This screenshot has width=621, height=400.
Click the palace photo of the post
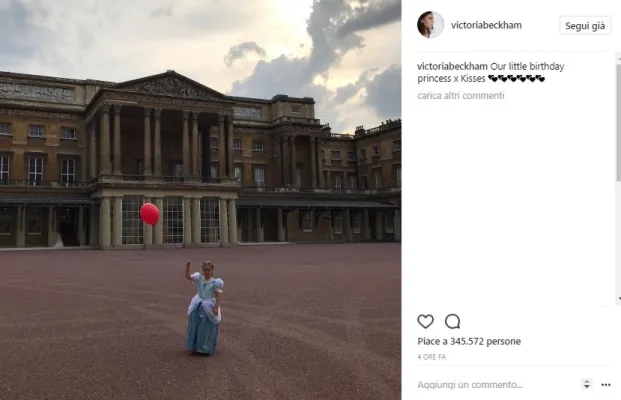tap(200, 200)
